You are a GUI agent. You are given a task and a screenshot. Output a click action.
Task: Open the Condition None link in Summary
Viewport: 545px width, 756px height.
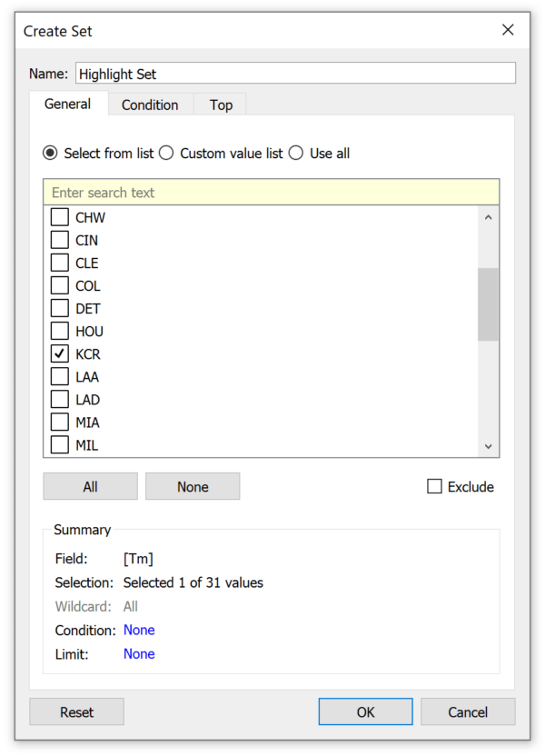pyautogui.click(x=139, y=630)
